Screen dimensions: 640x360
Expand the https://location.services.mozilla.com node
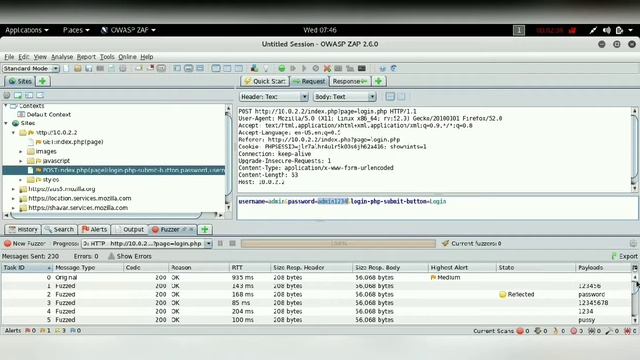13,198
